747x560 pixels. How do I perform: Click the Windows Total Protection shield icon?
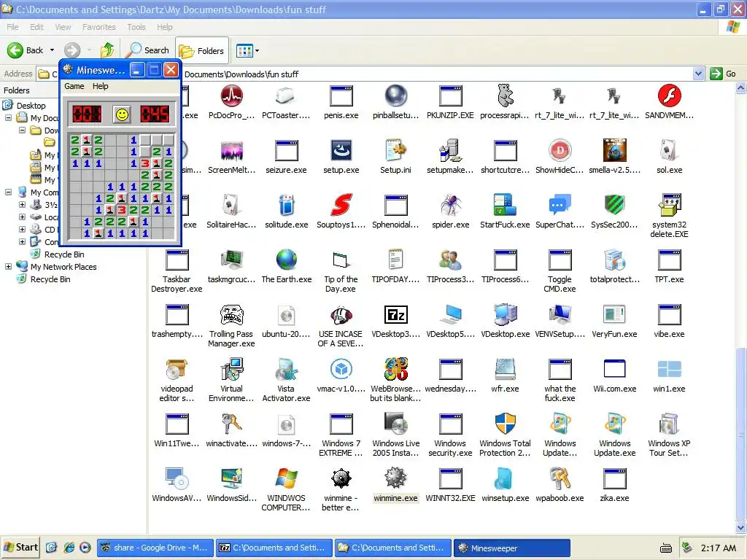click(x=505, y=424)
